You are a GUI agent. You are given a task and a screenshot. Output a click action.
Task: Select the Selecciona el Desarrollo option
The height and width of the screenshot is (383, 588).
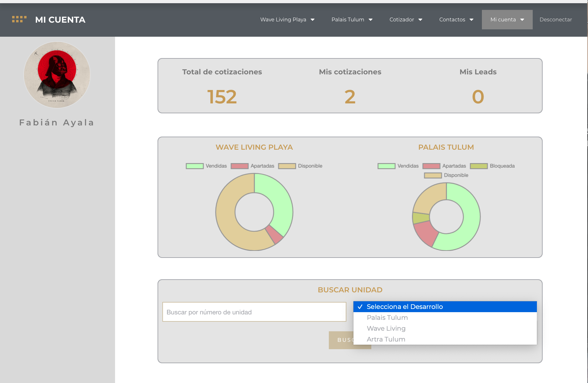point(405,307)
